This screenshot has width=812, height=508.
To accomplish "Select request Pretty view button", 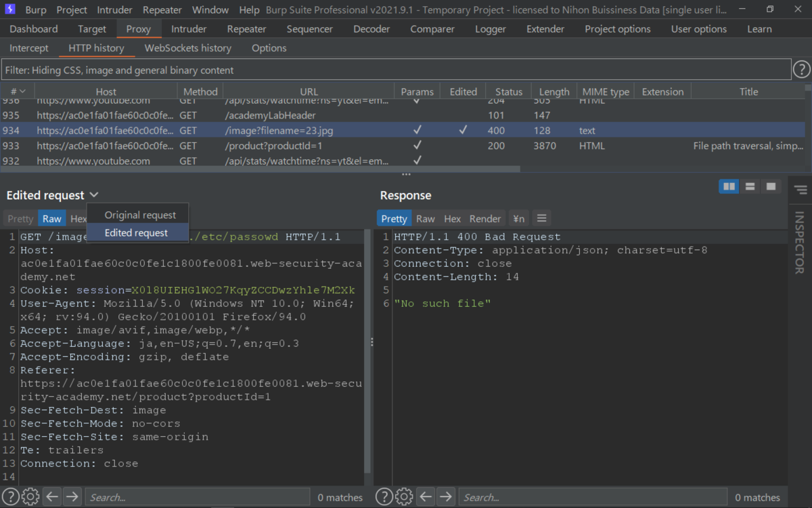I will [x=20, y=218].
